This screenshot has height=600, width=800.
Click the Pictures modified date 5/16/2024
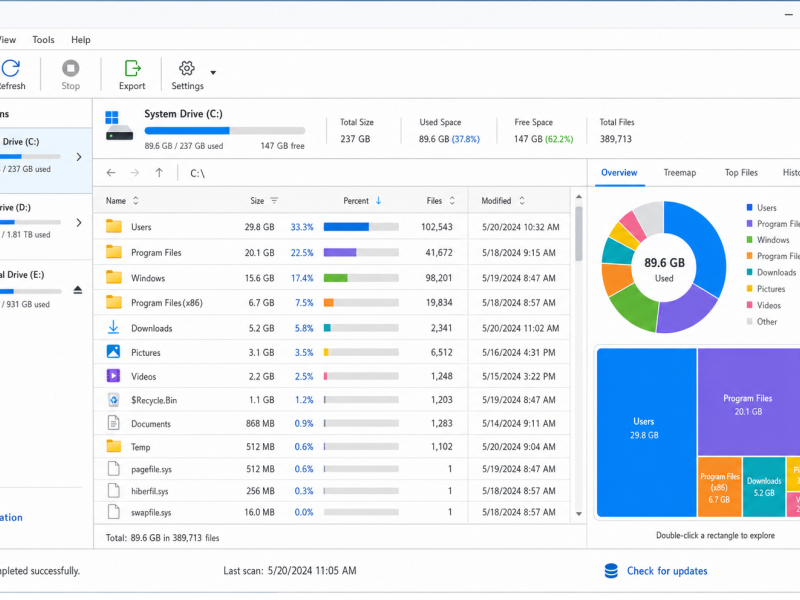pos(518,353)
